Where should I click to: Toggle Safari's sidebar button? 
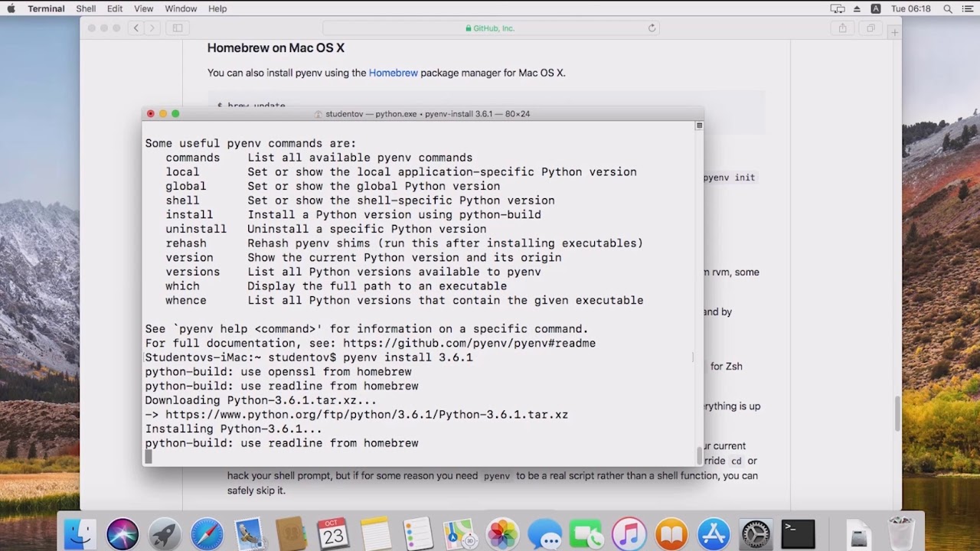(178, 28)
